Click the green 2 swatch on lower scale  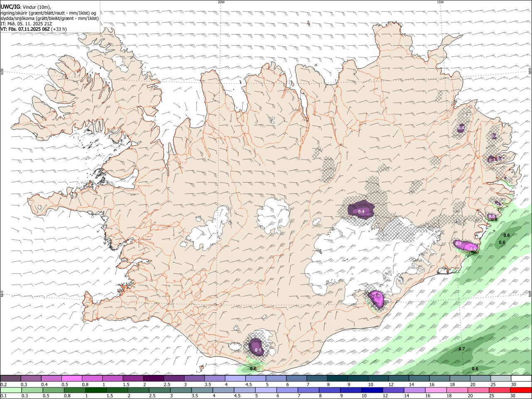(138, 390)
